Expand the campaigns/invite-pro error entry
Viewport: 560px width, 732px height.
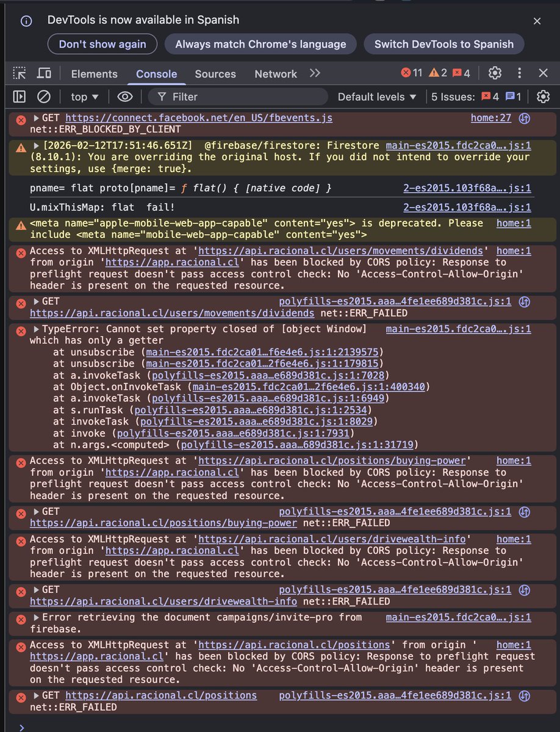[36, 617]
